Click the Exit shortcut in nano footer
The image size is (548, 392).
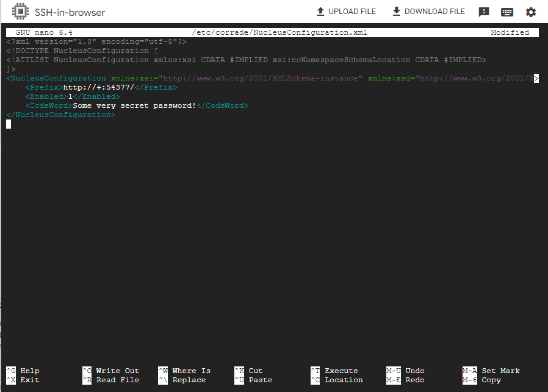point(29,380)
